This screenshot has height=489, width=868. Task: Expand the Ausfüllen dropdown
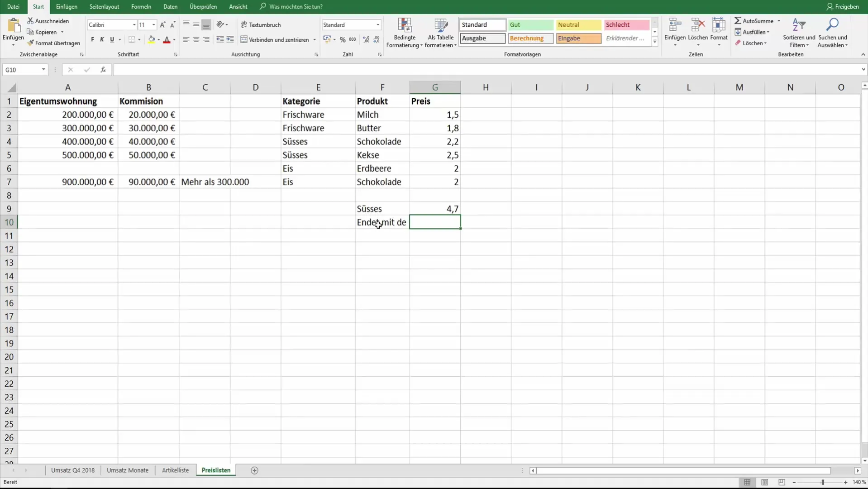pyautogui.click(x=751, y=32)
